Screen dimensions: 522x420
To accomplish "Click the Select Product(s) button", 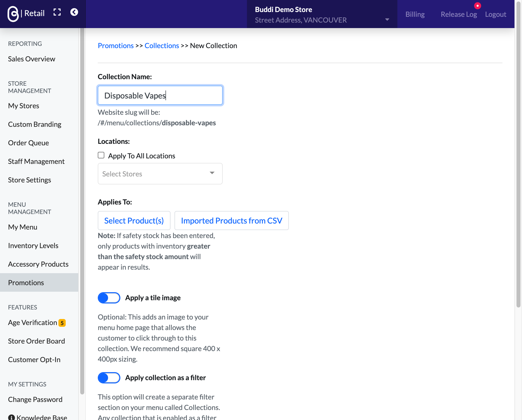I will click(x=134, y=221).
